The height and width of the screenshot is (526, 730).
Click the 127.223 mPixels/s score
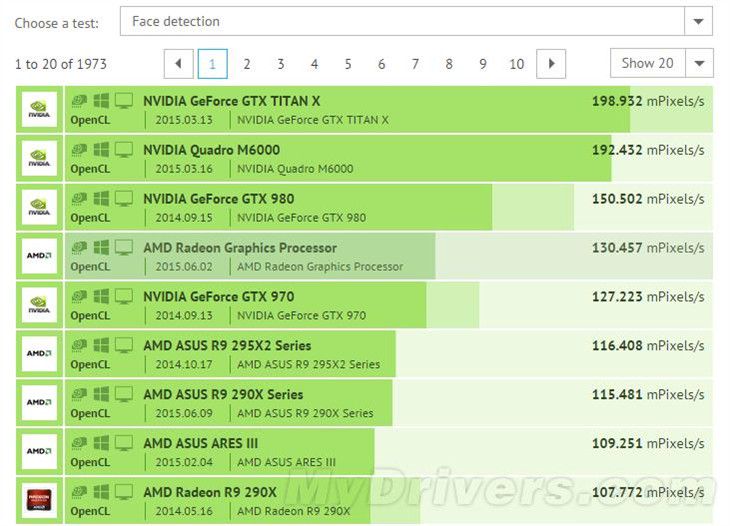click(x=648, y=297)
